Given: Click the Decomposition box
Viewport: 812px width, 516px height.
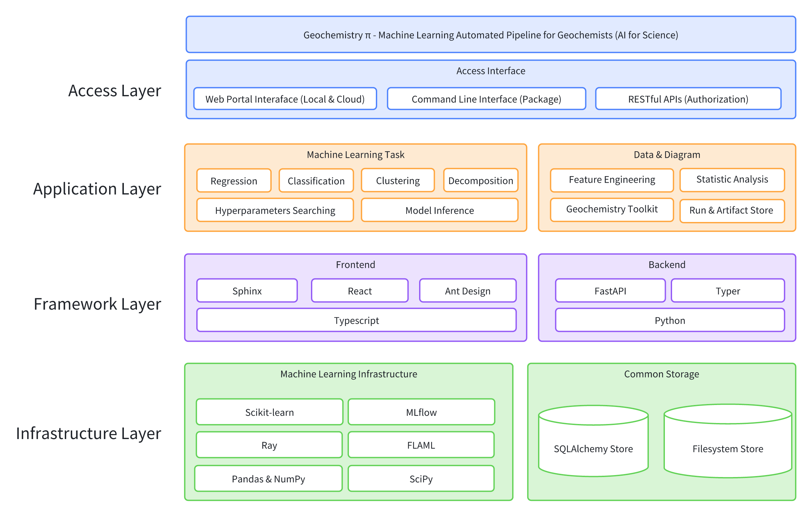Looking at the screenshot, I should (480, 181).
